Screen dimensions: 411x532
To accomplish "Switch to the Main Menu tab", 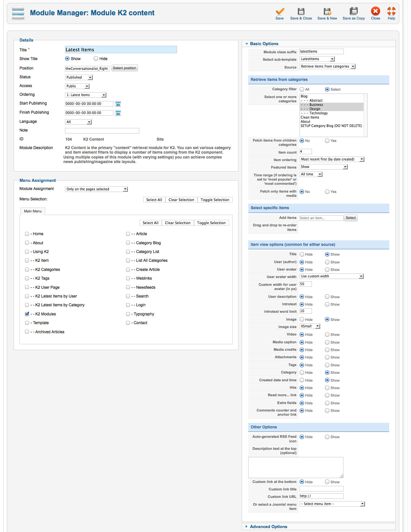I will click(x=33, y=211).
